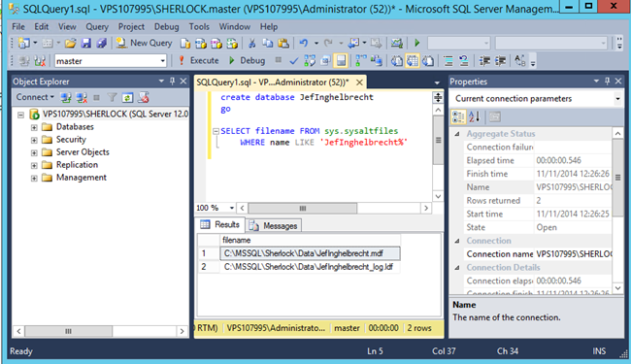Click the green Start arrow in the top toolbar
631x364 pixels.
click(x=416, y=43)
